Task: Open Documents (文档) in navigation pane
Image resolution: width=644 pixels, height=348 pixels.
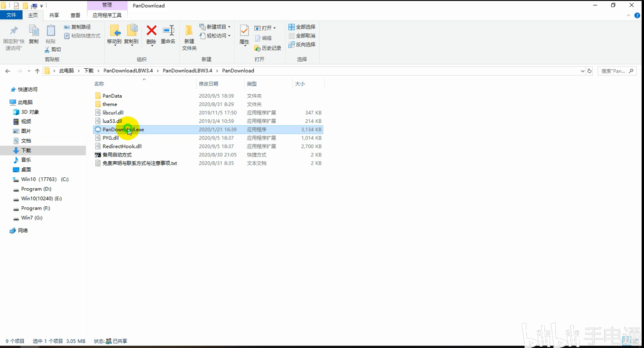Action: (26, 141)
